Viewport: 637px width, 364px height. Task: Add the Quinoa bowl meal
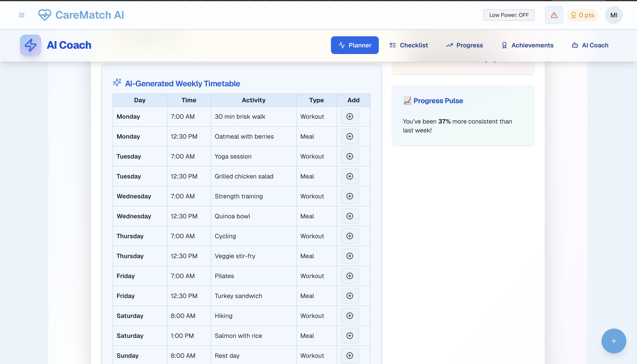click(350, 216)
